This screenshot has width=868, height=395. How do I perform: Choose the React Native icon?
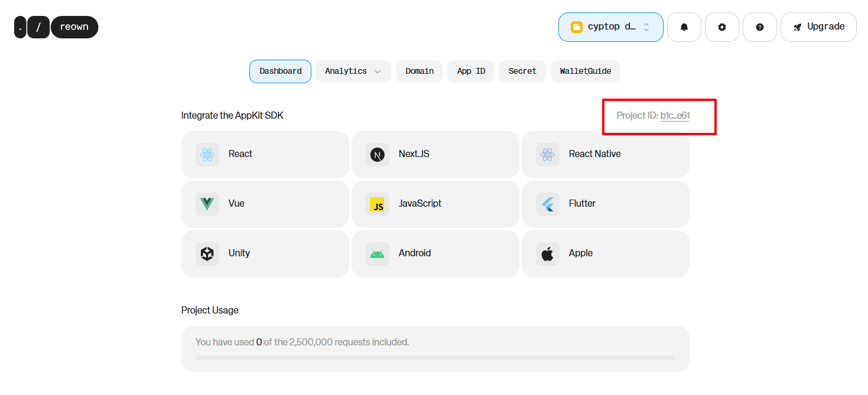click(547, 155)
